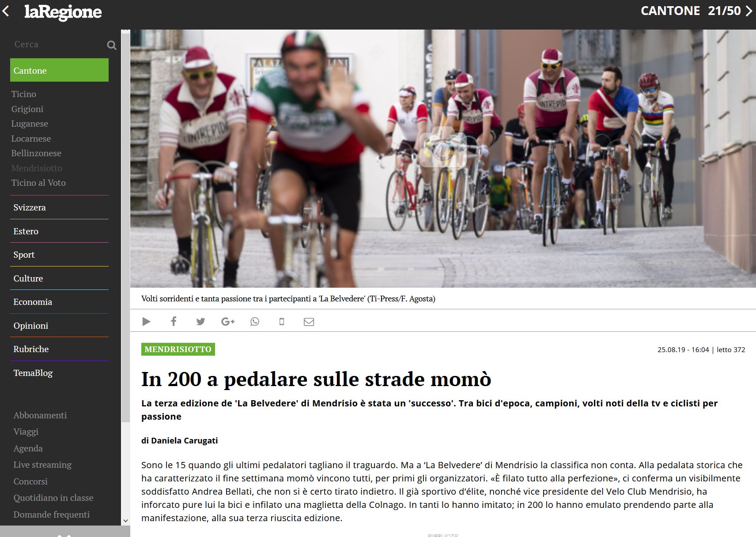Select Cantone menu item
Screen dimensions: 756x537
tap(59, 70)
